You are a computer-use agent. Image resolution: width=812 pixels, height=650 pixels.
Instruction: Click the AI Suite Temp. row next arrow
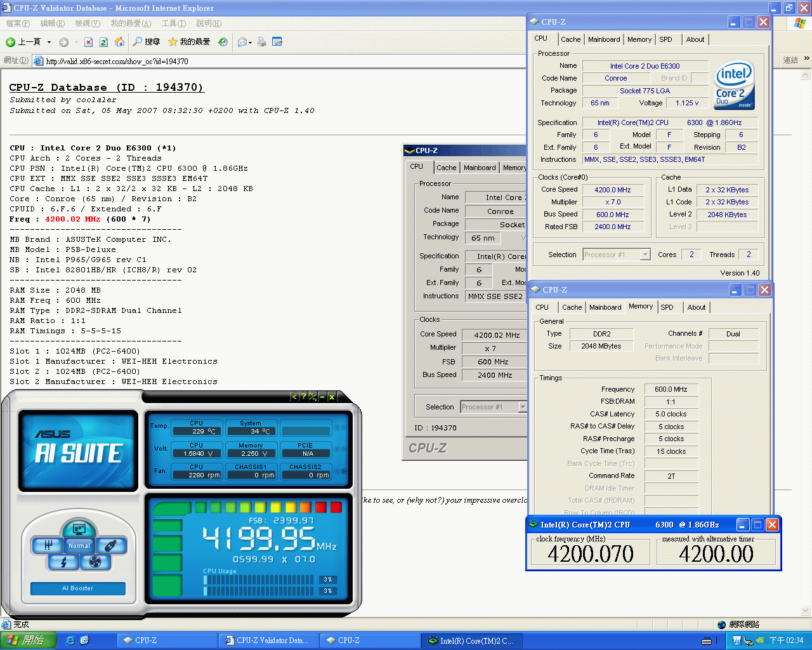[344, 427]
